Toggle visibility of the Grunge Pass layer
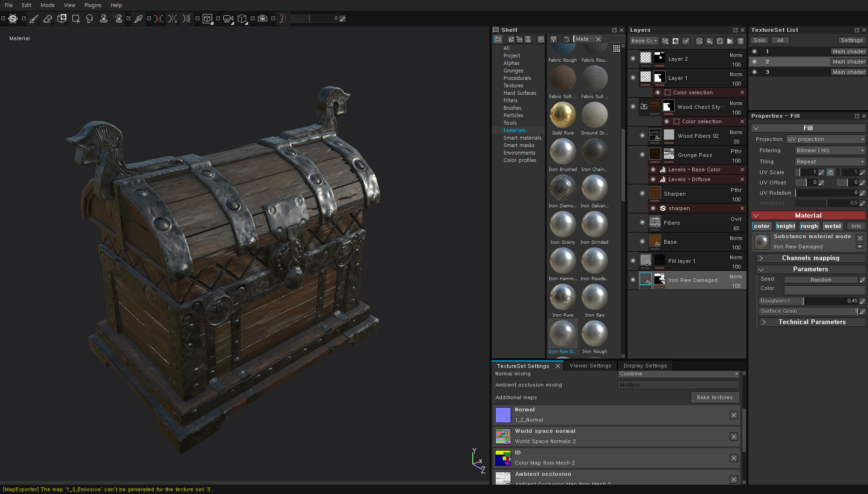 642,155
